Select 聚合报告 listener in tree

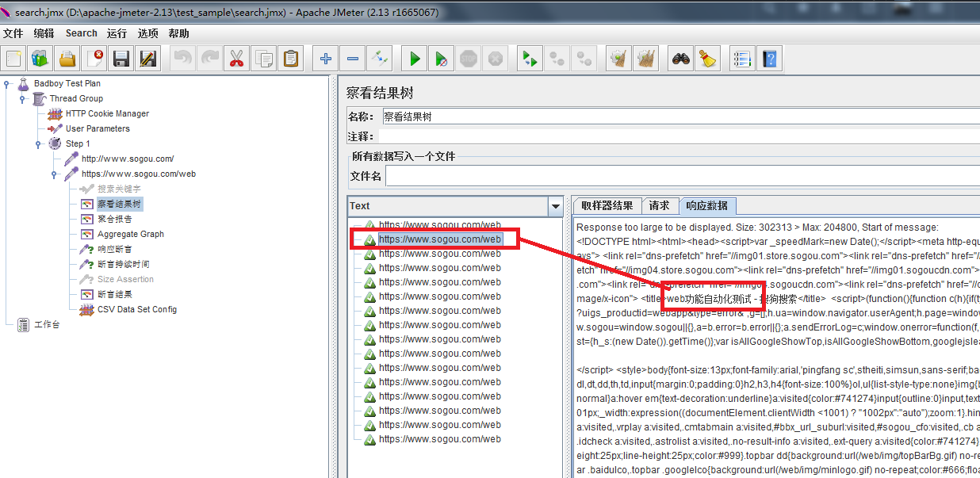[x=115, y=219]
